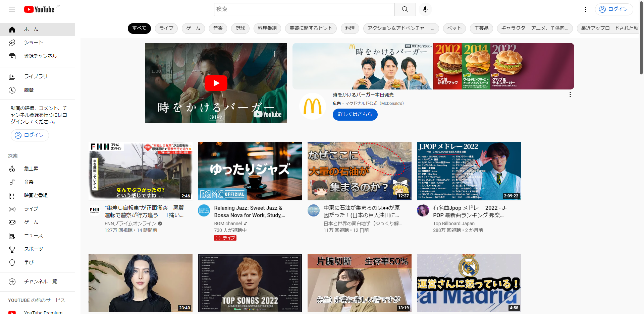
Task: Open blue-haired person video thumbnail
Action: coord(141,283)
